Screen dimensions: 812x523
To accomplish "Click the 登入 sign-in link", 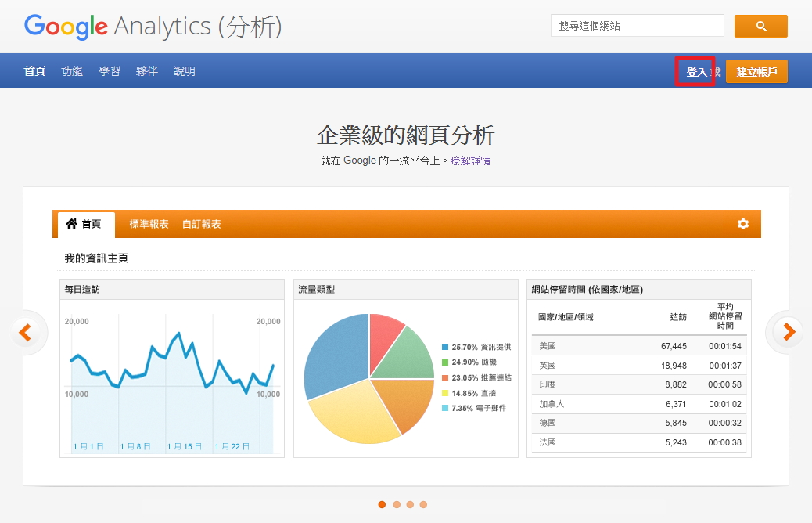I will [x=696, y=71].
